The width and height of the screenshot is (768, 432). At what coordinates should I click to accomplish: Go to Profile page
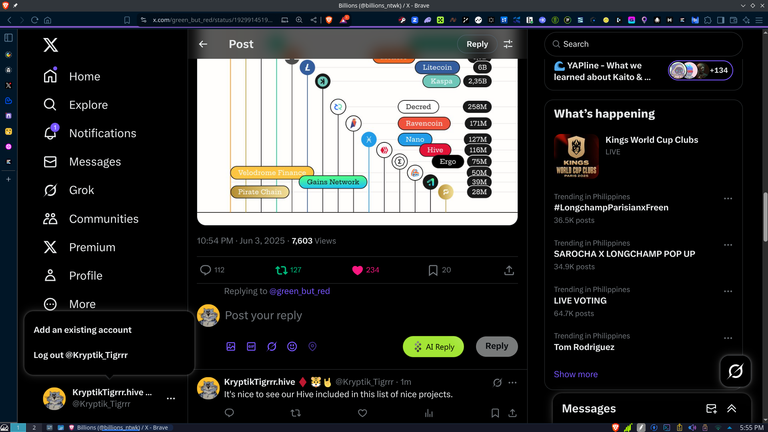[72, 276]
